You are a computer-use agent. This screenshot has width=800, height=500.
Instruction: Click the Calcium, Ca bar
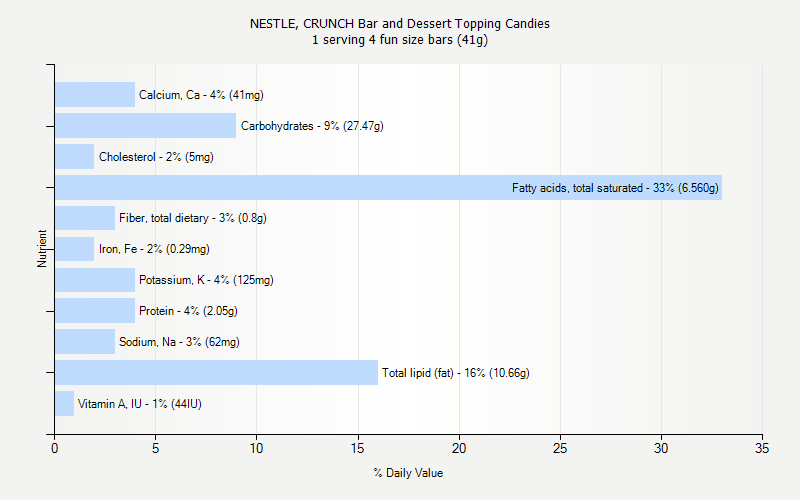click(95, 95)
